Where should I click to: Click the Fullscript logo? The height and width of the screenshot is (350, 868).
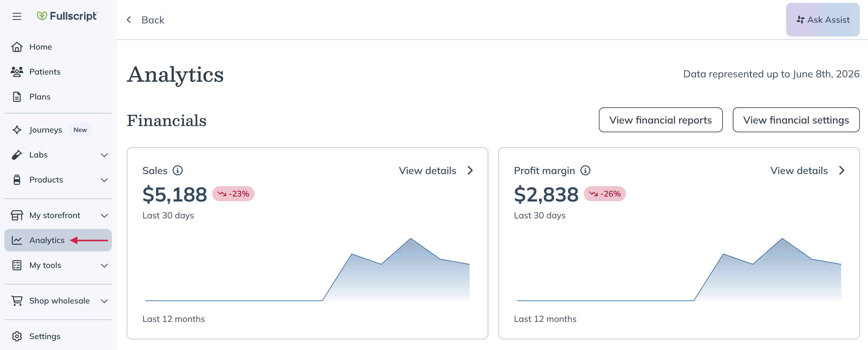click(x=67, y=16)
